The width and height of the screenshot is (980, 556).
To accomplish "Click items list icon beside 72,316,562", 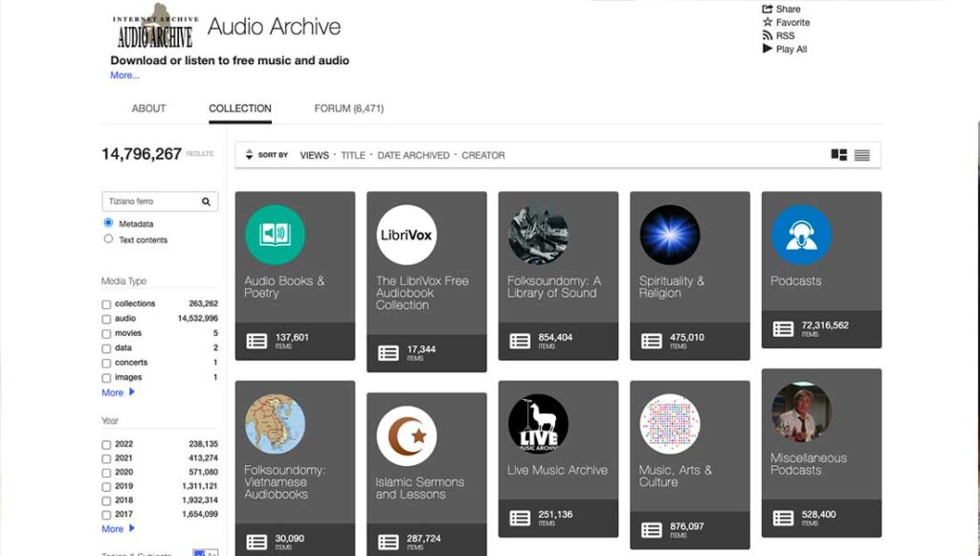I will coord(783,329).
